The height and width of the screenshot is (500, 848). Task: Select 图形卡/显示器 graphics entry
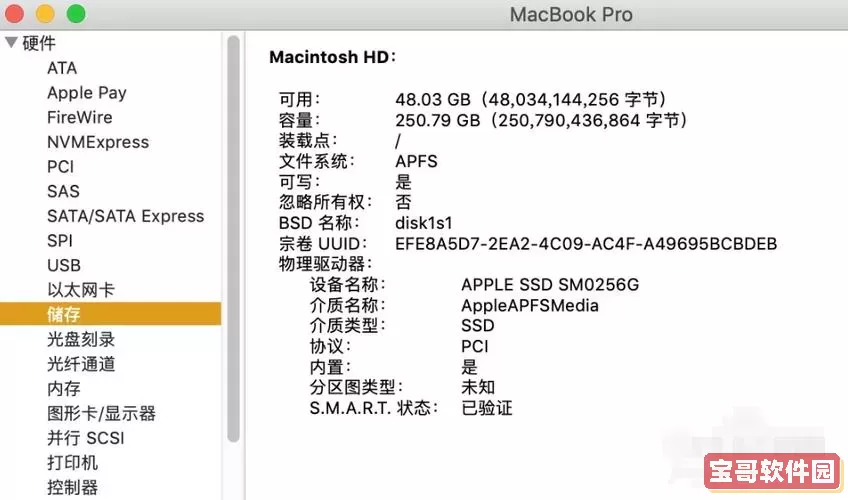click(x=101, y=414)
